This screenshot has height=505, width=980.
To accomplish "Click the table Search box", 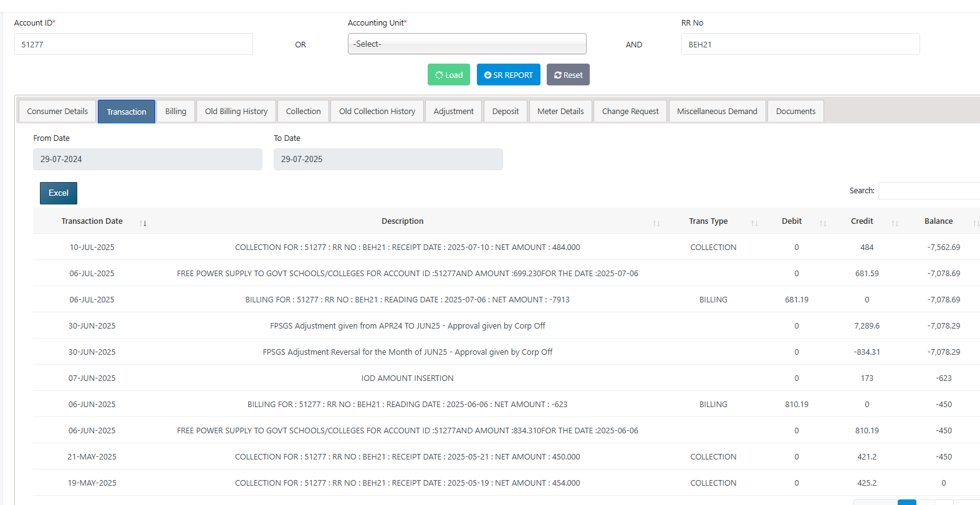I will [928, 191].
